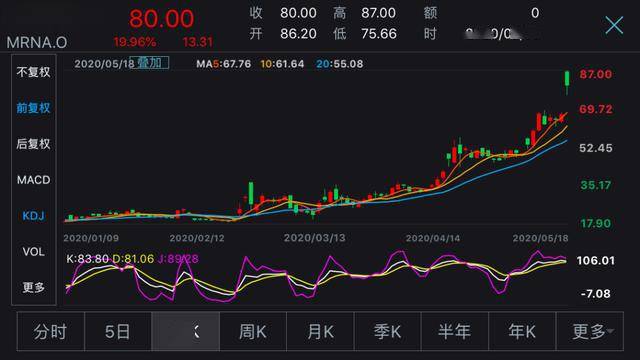Click the 69.72 price axis label

tap(596, 109)
